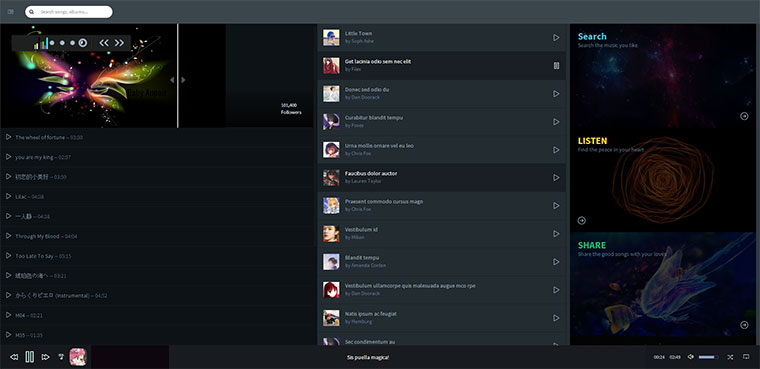Pause the track Get lacinia odio sem nec elit

[556, 65]
